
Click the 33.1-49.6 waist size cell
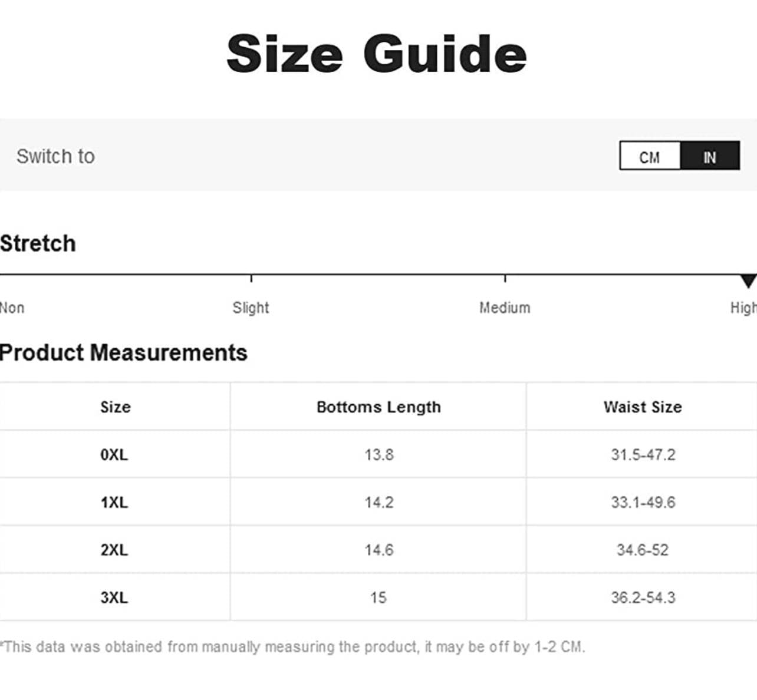643,503
